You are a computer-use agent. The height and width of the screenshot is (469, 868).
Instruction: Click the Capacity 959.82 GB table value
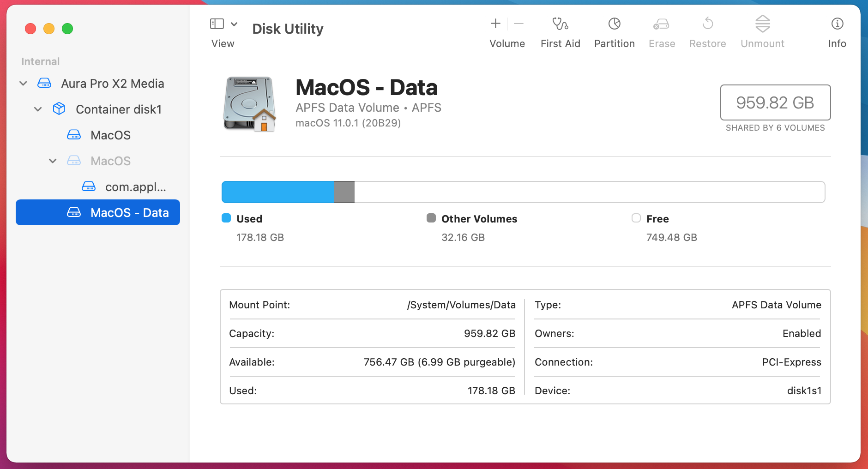[490, 333]
